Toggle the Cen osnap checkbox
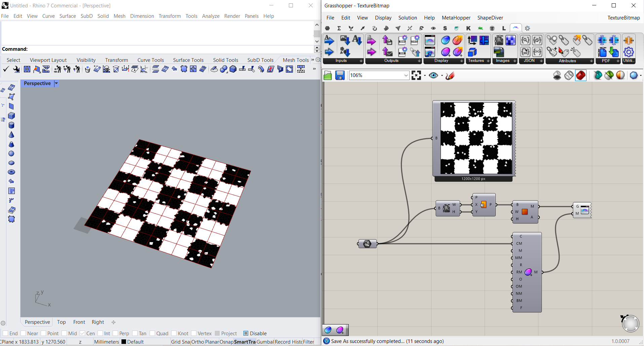This screenshot has height=346, width=644. point(82,333)
